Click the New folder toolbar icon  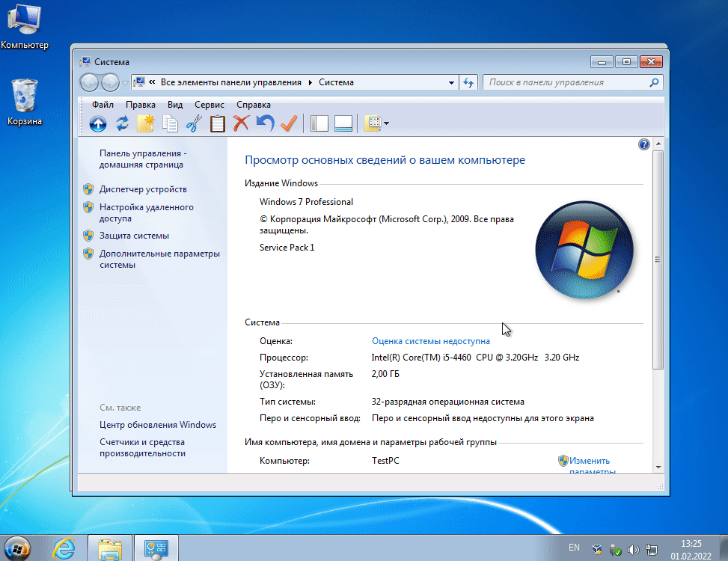click(146, 123)
